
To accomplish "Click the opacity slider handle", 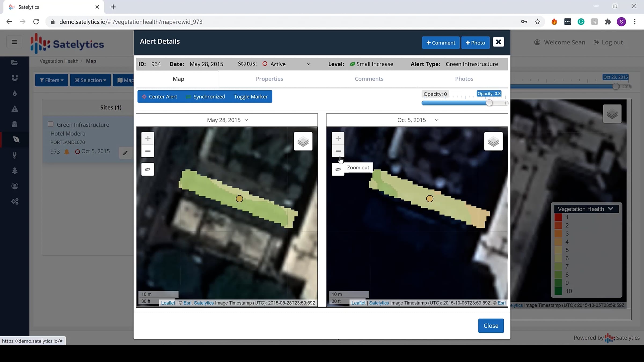I will [x=489, y=103].
